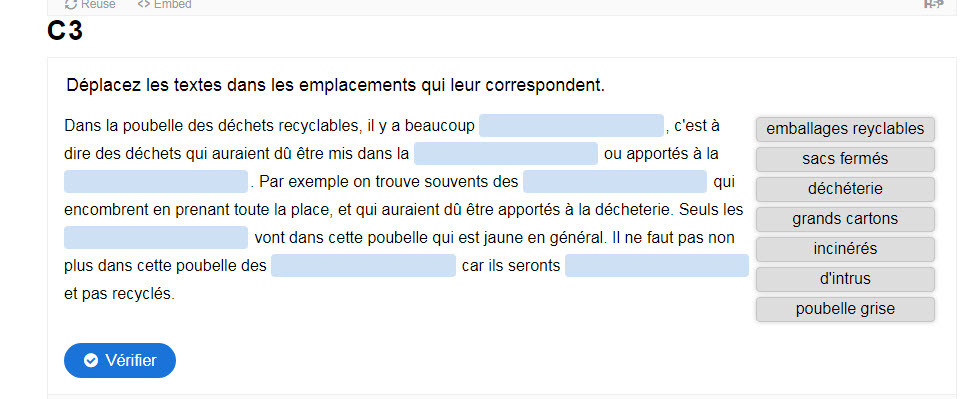The width and height of the screenshot is (975, 399).
Task: Click the blank after 'car ils seronts'
Action: (x=657, y=265)
